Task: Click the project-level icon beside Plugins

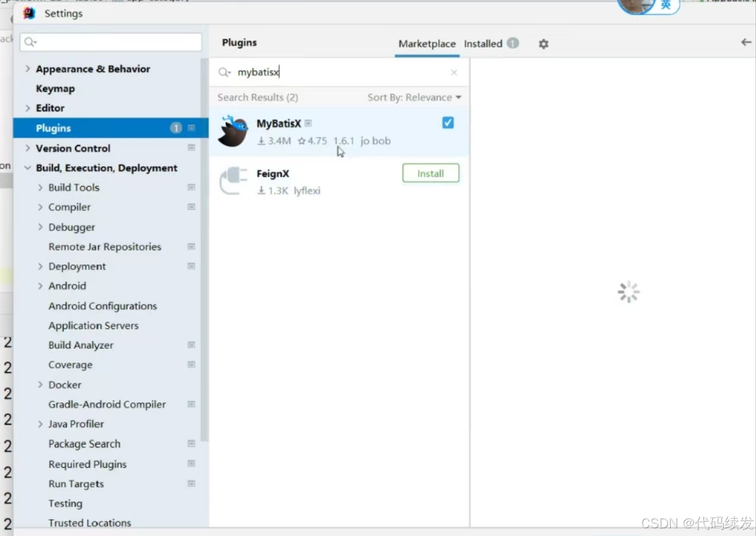Action: [x=191, y=128]
